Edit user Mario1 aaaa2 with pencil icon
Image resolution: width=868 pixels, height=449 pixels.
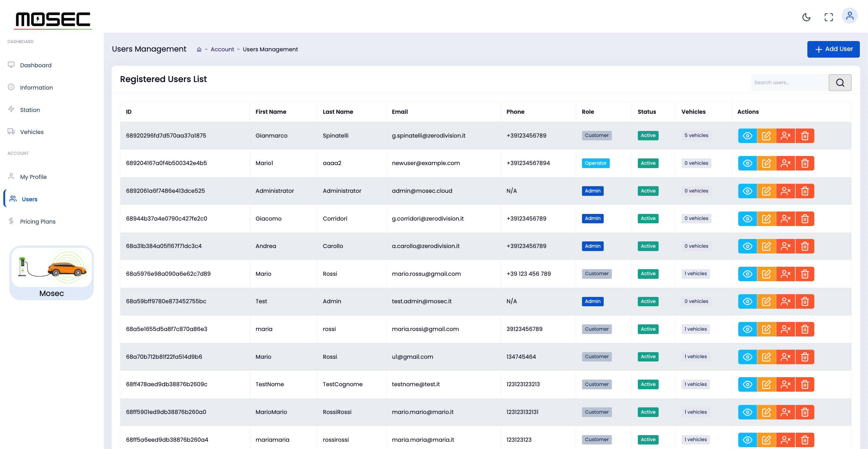(766, 164)
